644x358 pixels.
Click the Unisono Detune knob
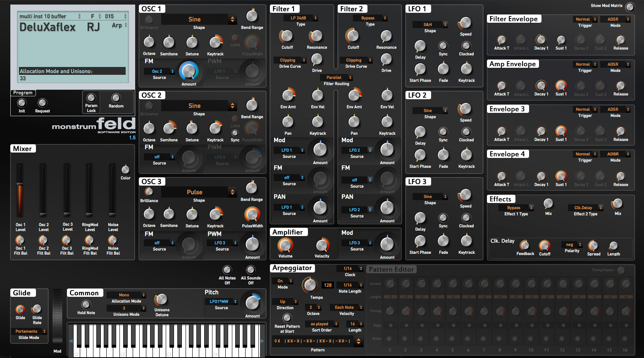(161, 300)
